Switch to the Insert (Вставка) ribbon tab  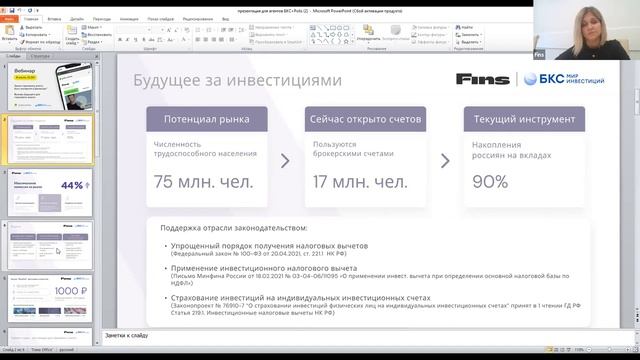[54, 19]
